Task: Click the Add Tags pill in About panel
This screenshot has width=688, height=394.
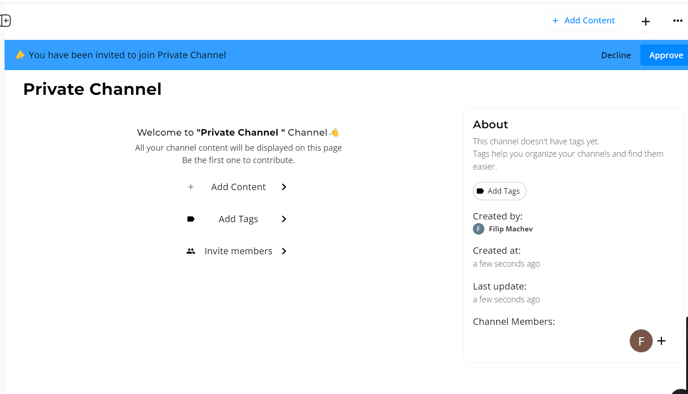Action: (x=499, y=191)
